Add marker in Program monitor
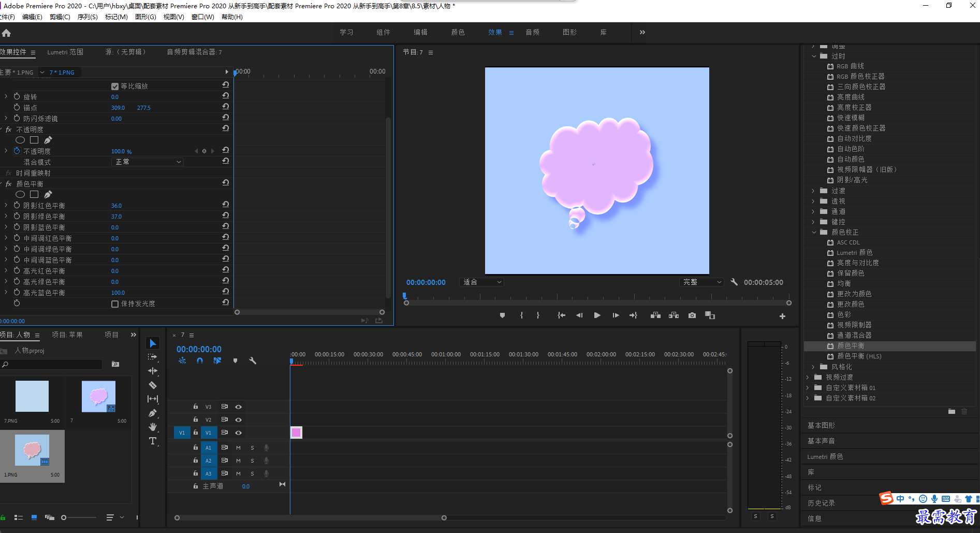The height and width of the screenshot is (533, 980). tap(502, 315)
